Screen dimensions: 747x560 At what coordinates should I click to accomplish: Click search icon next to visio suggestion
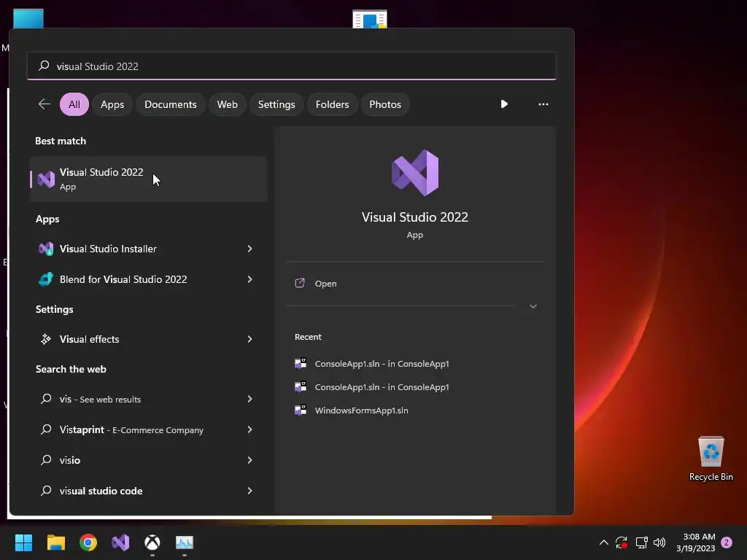[46, 460]
